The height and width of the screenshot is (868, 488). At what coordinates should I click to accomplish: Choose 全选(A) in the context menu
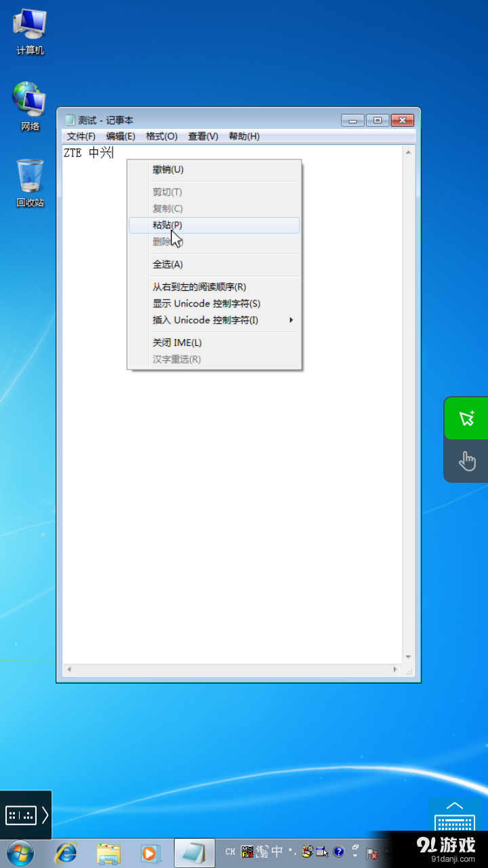(x=214, y=264)
